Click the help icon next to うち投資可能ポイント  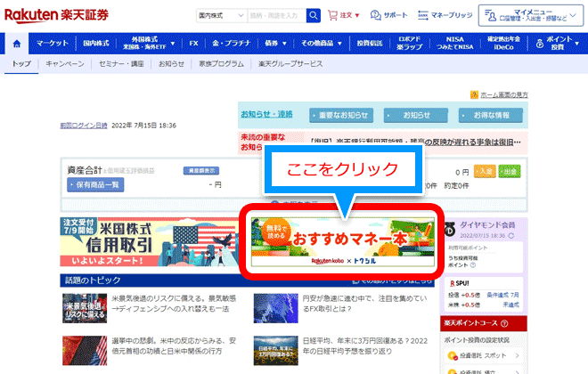[473, 265]
